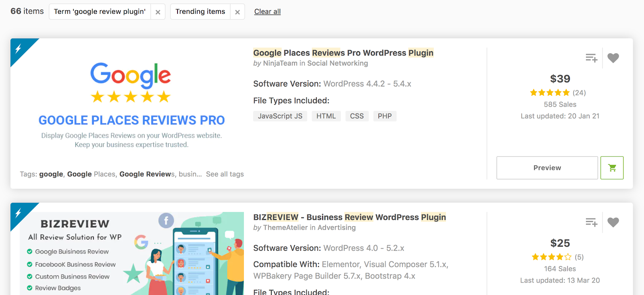Expand See all tags

225,174
